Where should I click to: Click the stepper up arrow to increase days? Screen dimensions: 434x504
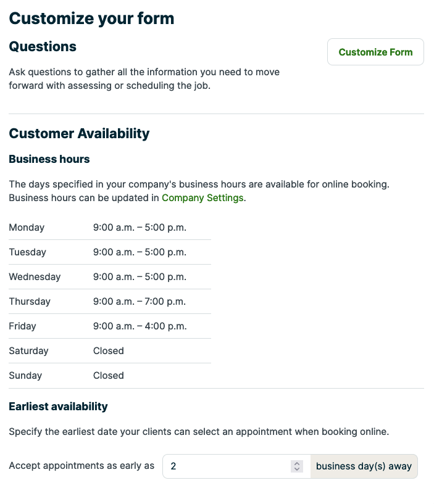298,463
